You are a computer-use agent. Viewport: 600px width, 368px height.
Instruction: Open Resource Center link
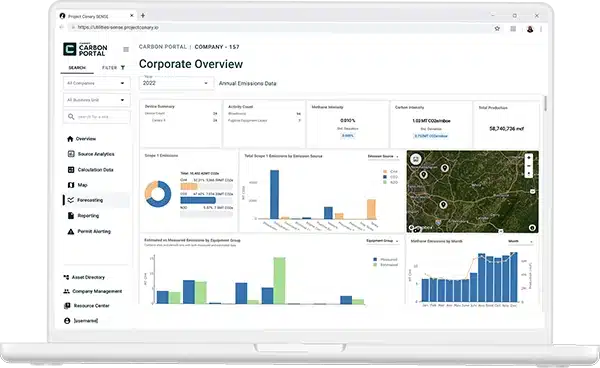[x=91, y=306]
